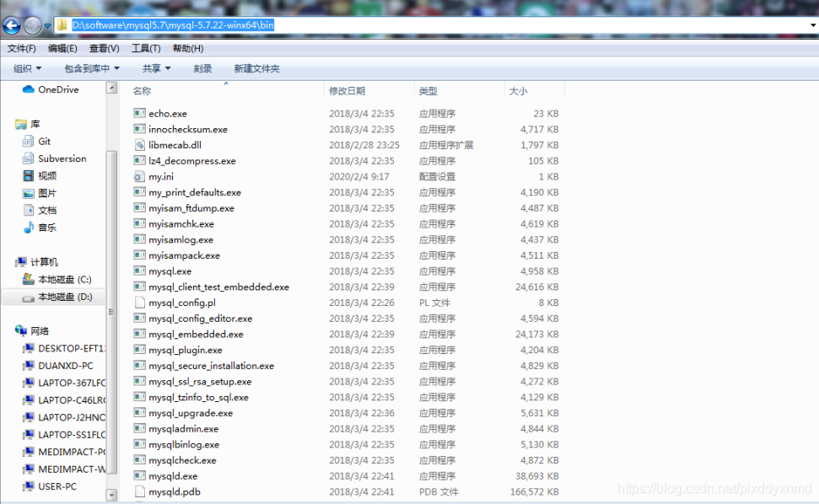The image size is (819, 504).
Task: Click the mysql_embedded.exe file icon
Action: (139, 334)
